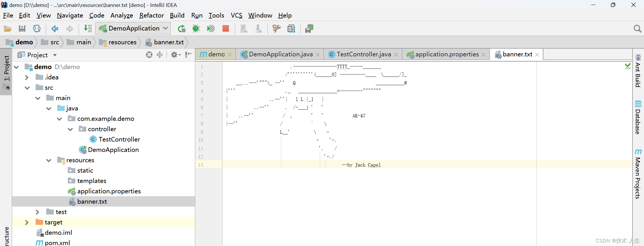Open the Database side panel
Image resolution: width=644 pixels, height=246 pixels.
638,117
